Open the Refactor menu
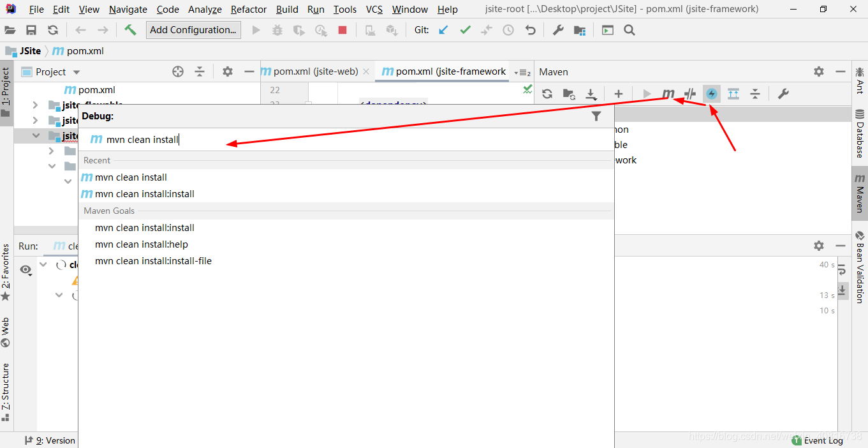Viewport: 868px width, 448px height. click(x=249, y=9)
